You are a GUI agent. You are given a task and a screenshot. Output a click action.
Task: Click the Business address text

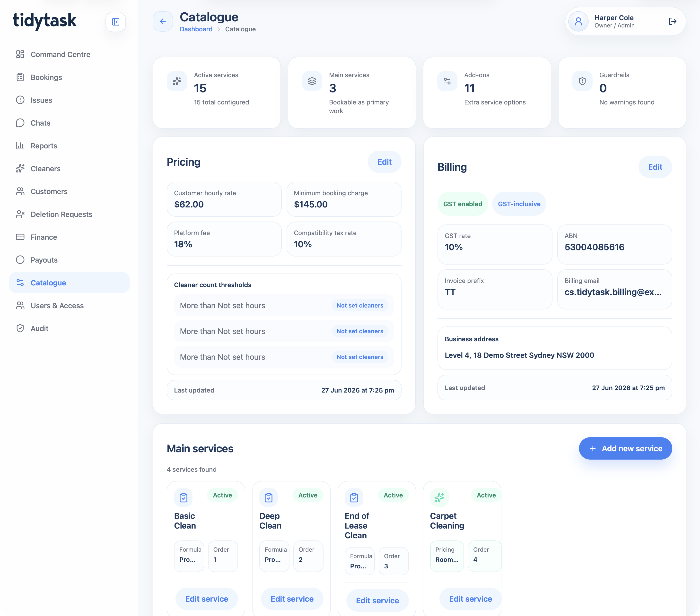tap(519, 355)
